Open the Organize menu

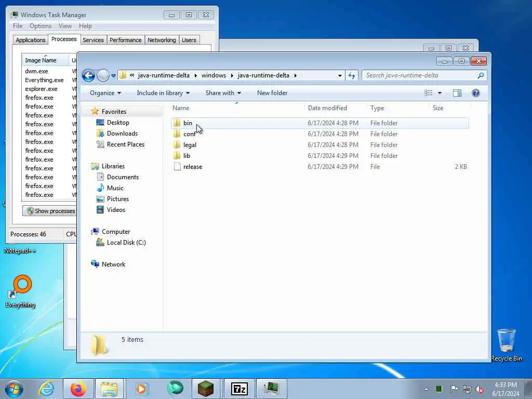pos(105,93)
